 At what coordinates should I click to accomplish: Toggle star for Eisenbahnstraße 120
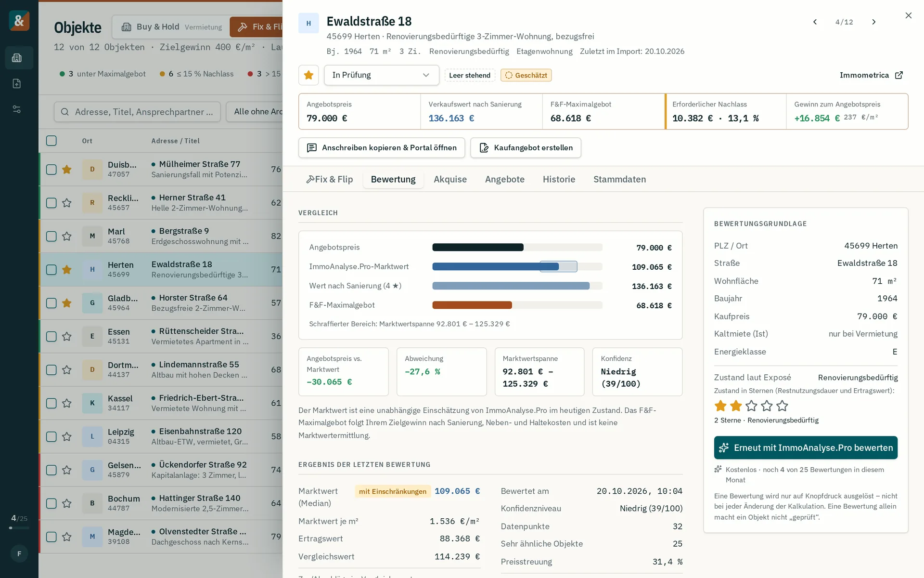[x=67, y=436]
